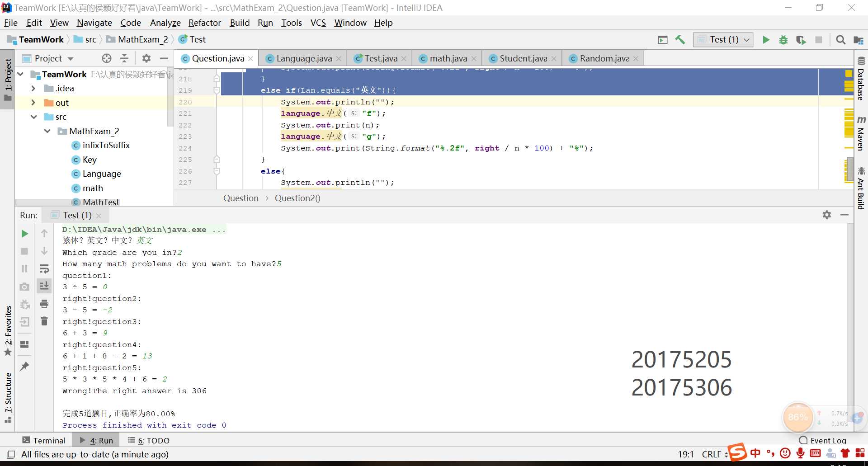
Task: Open the 6: TODO tool window
Action: (149, 440)
